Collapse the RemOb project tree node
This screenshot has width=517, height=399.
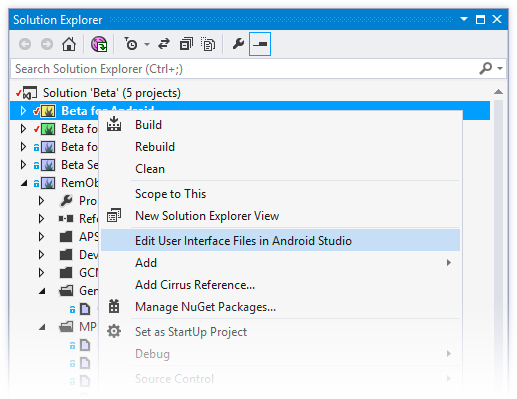[24, 183]
